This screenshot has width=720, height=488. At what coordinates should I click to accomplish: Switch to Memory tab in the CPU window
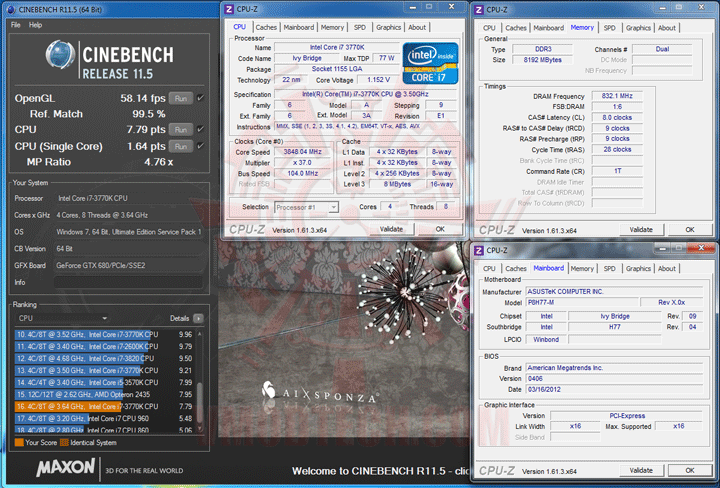(332, 27)
